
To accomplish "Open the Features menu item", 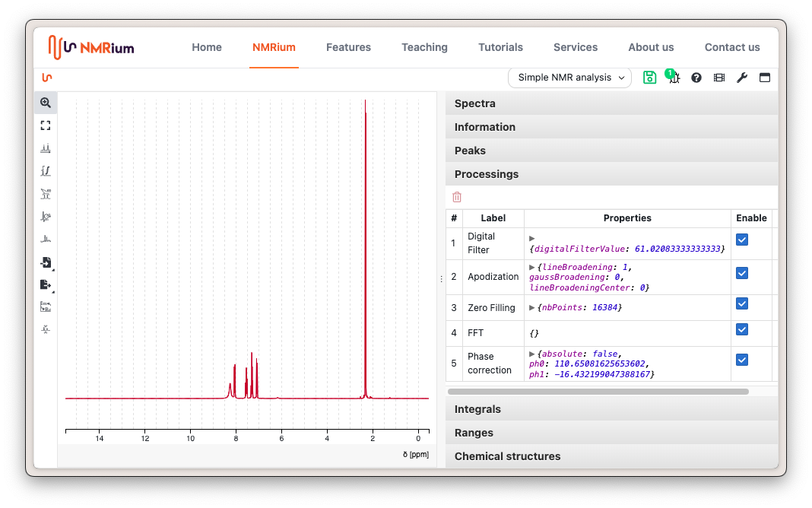I will click(348, 47).
